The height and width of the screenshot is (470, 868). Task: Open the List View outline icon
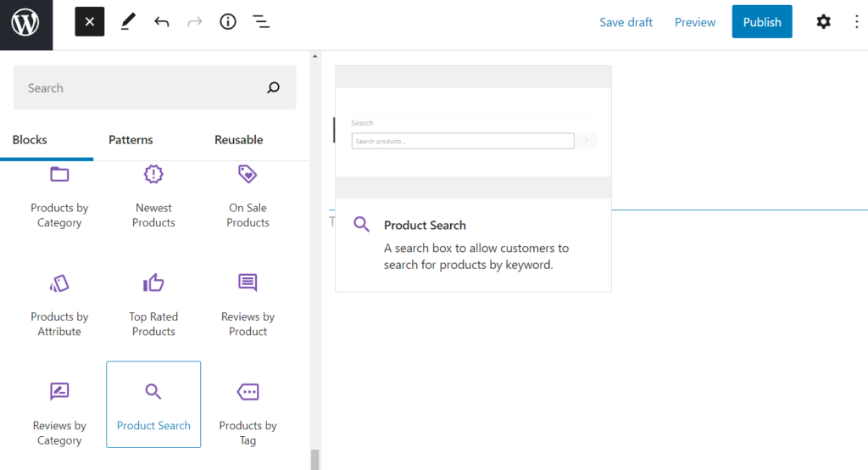[x=261, y=21]
